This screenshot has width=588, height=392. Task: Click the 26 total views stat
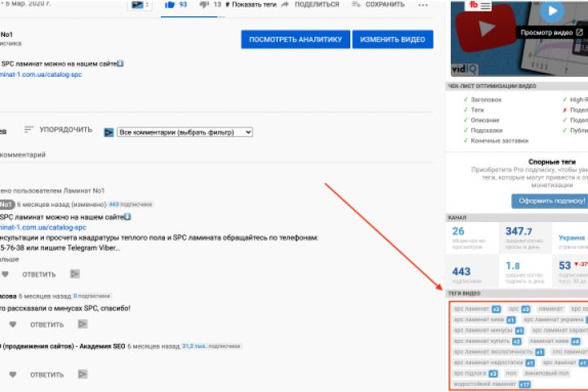pos(472,238)
